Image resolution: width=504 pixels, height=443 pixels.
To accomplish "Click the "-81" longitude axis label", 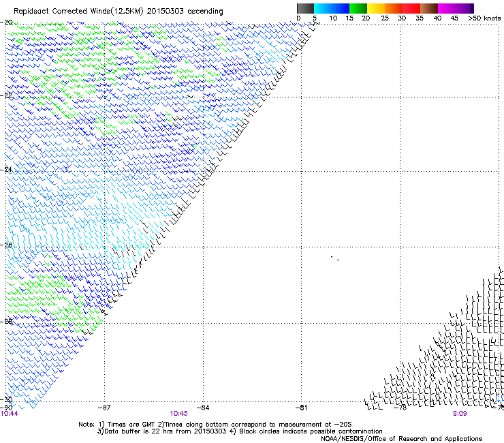I will (301, 408).
